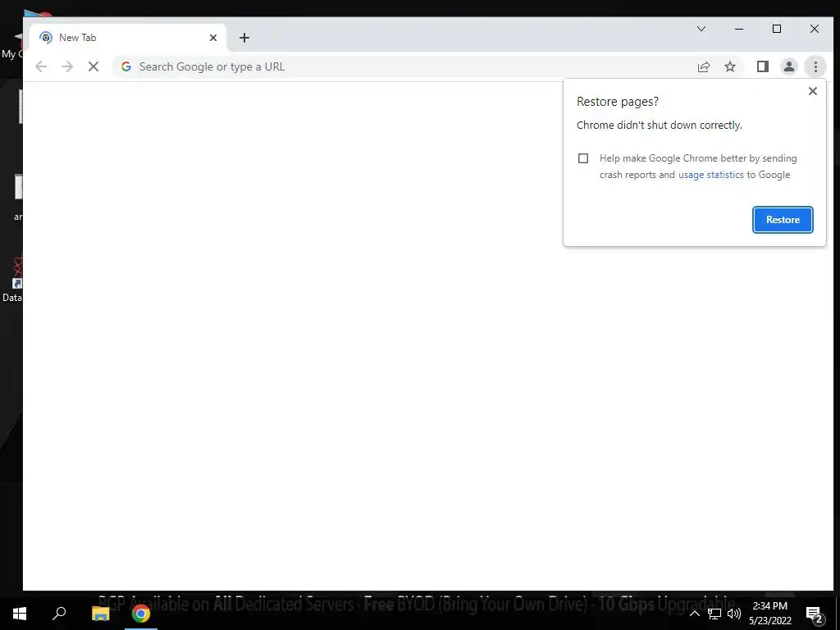The image size is (840, 630).
Task: Open the profile avatar icon
Action: pyautogui.click(x=788, y=66)
